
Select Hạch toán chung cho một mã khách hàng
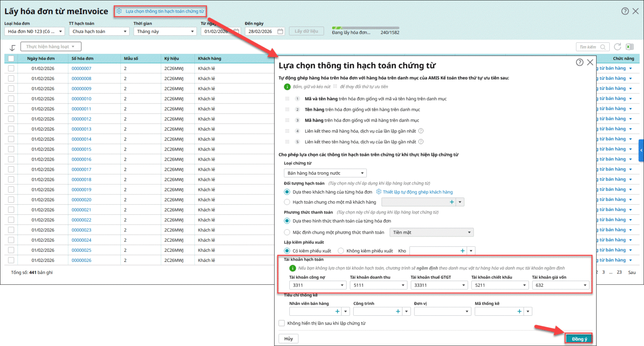tap(287, 202)
